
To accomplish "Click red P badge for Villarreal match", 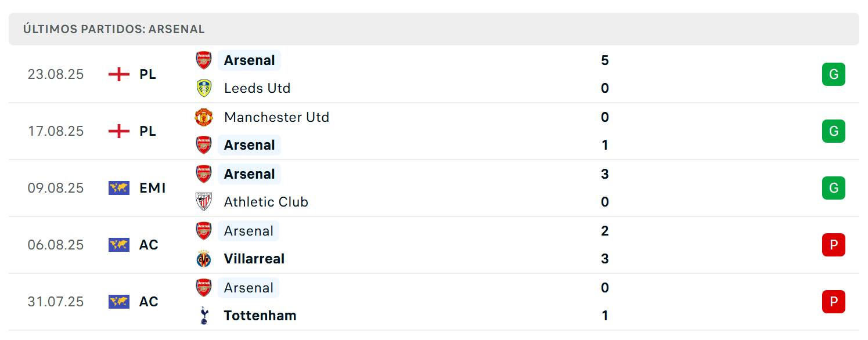I will point(834,245).
